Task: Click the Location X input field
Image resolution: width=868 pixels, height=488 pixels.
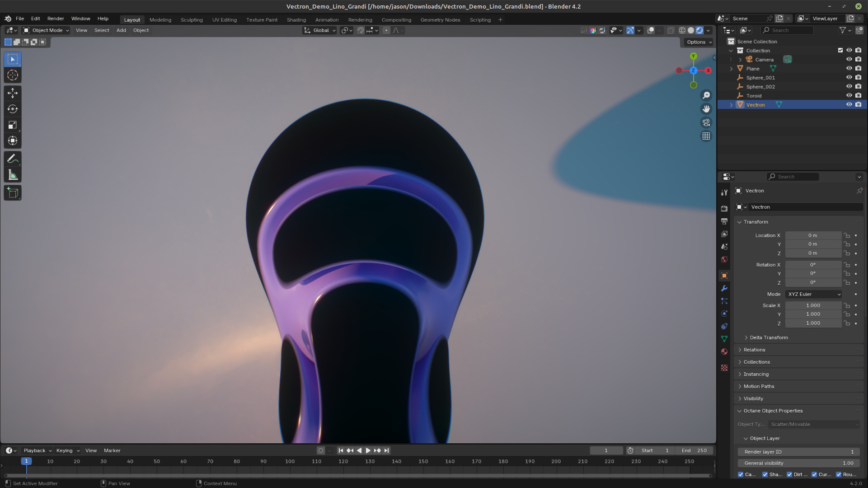Action: (812, 235)
